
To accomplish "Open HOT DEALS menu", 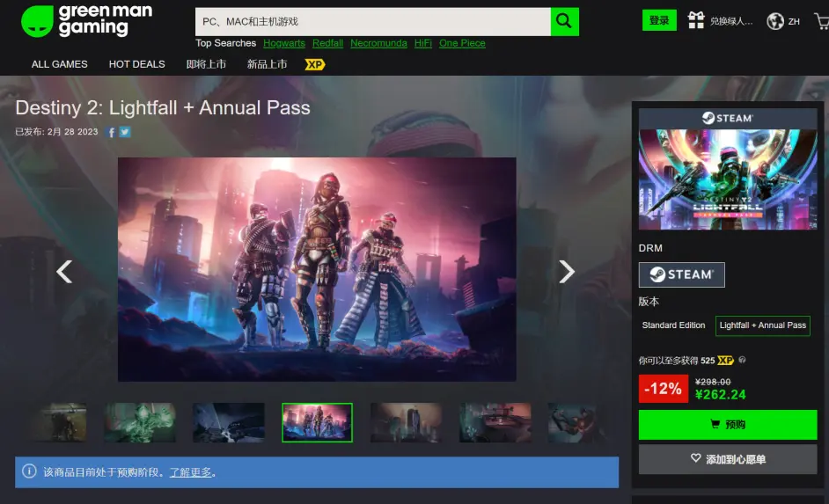I will [137, 64].
